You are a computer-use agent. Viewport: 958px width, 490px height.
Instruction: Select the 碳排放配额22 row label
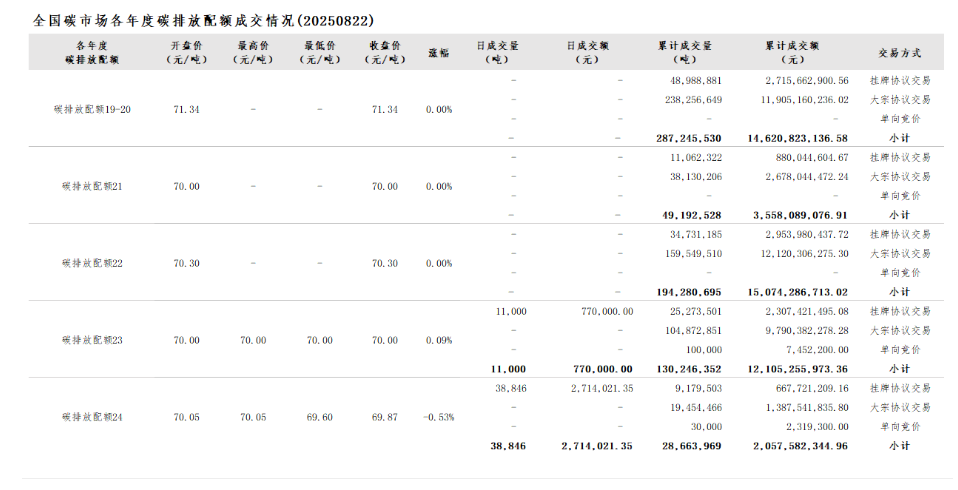point(92,264)
